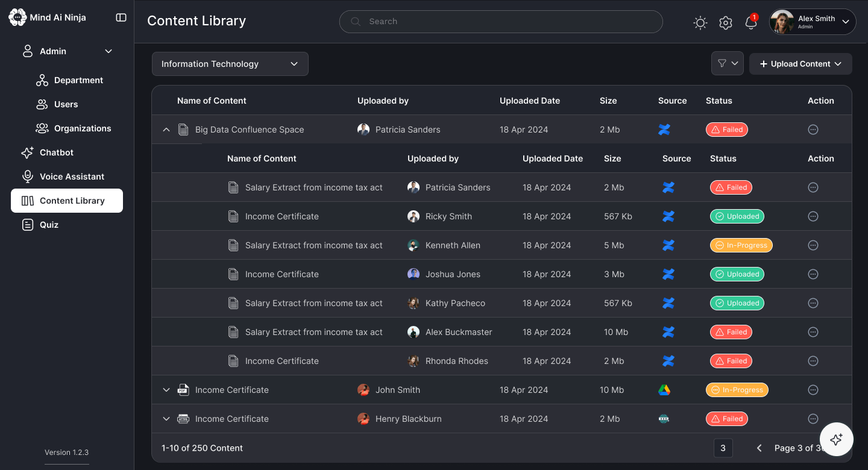This screenshot has width=868, height=470.
Task: Click the top Size column header
Action: coord(608,101)
